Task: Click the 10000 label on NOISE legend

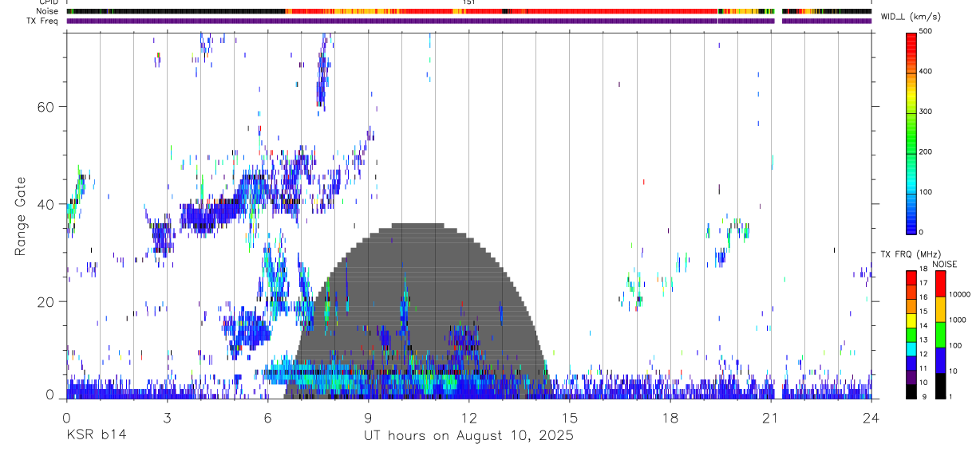Action: point(960,295)
